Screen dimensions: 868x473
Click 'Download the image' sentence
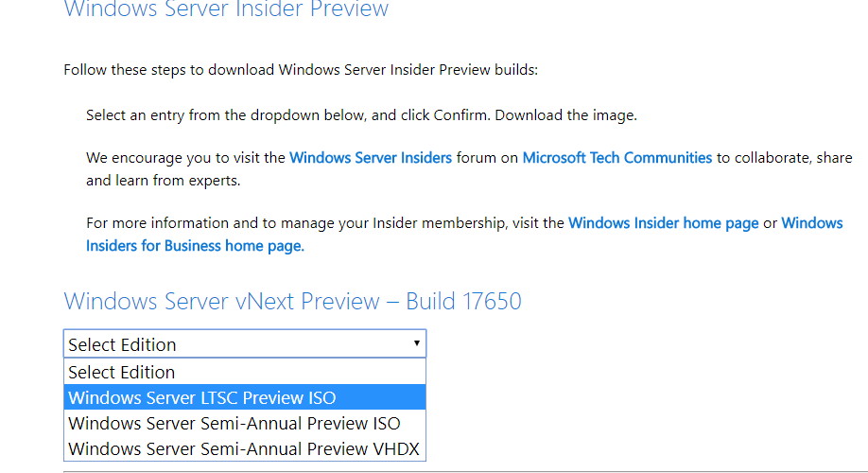click(x=565, y=115)
